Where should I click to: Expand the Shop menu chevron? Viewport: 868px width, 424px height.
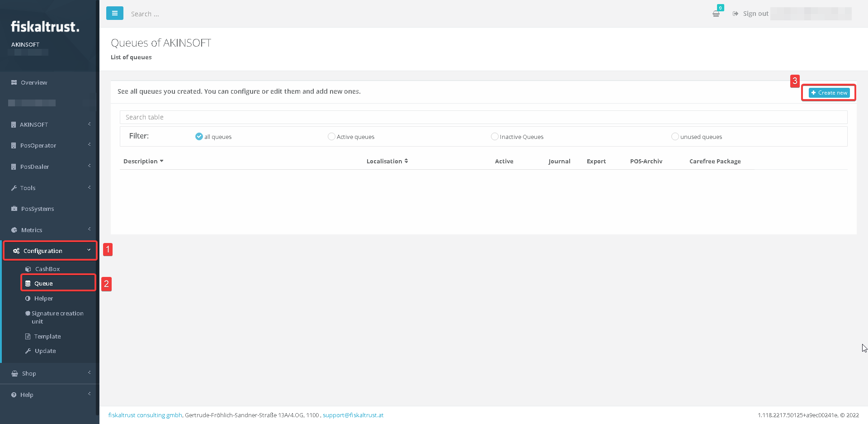pyautogui.click(x=89, y=373)
